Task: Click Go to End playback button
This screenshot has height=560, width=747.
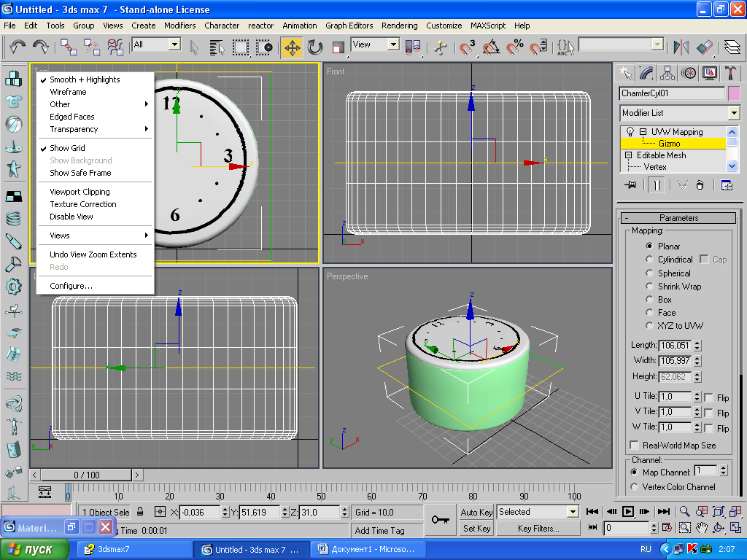Action: click(x=663, y=511)
